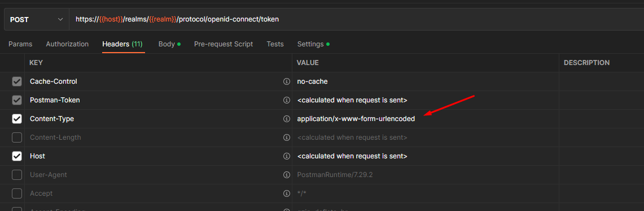Click info icon beside Content-Length
Viewport: 644px width, 211px height.
pyautogui.click(x=287, y=137)
